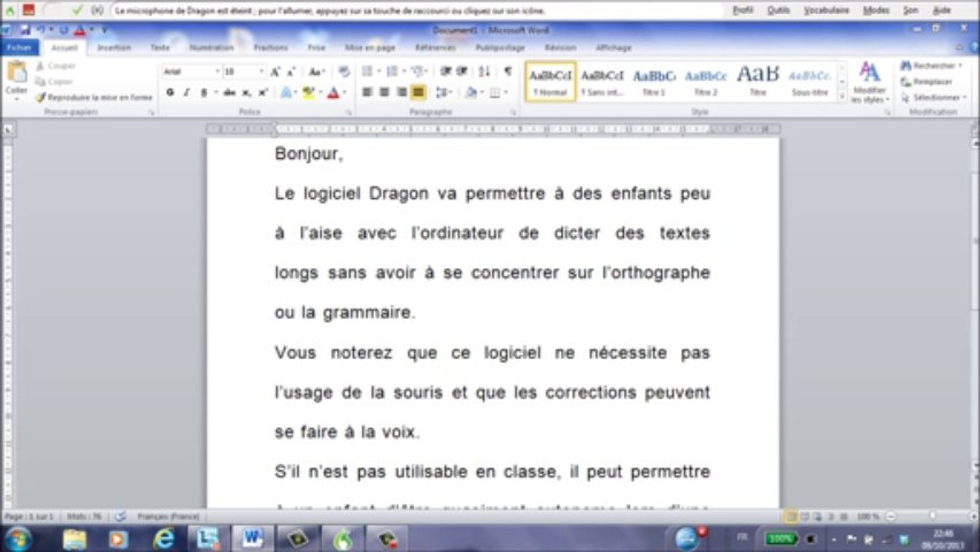Open the Rechercher dropdown

960,65
